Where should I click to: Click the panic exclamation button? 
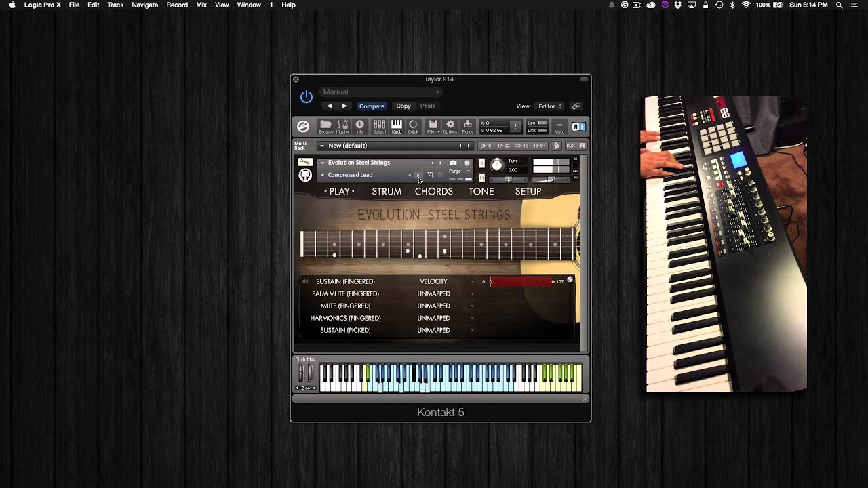515,127
